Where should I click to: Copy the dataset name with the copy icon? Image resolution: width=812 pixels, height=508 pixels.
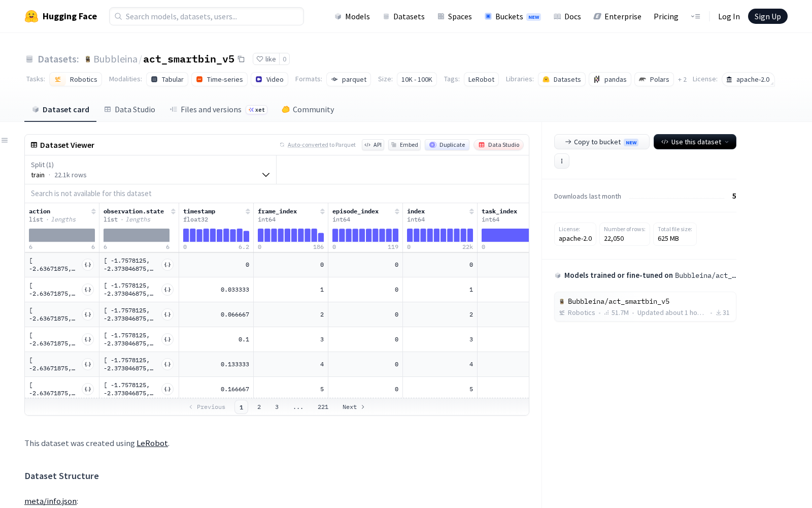242,59
